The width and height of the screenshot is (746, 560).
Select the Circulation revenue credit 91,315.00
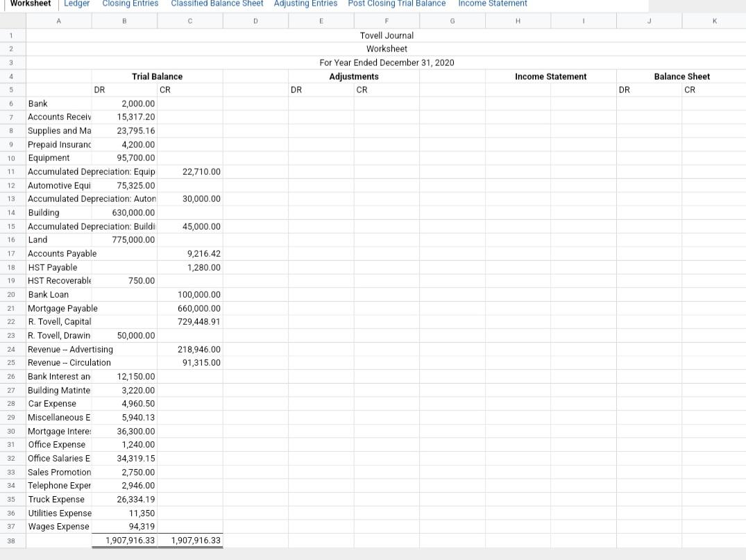[x=190, y=363]
